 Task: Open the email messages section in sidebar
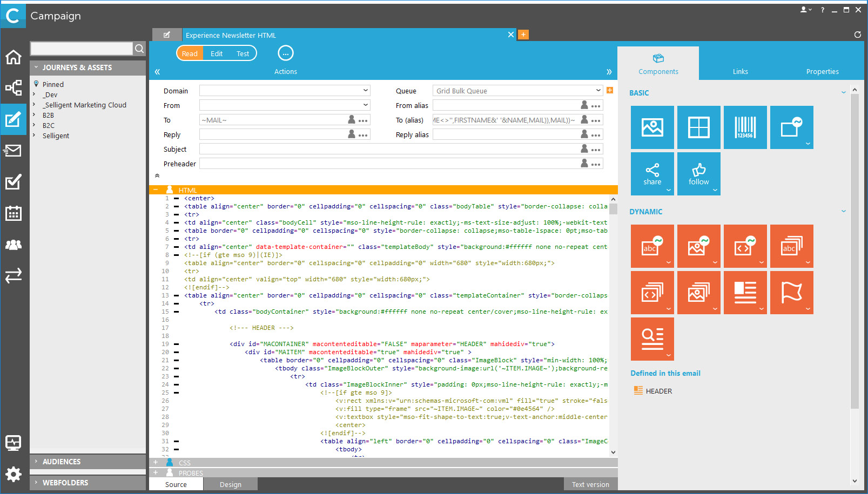pyautogui.click(x=13, y=150)
